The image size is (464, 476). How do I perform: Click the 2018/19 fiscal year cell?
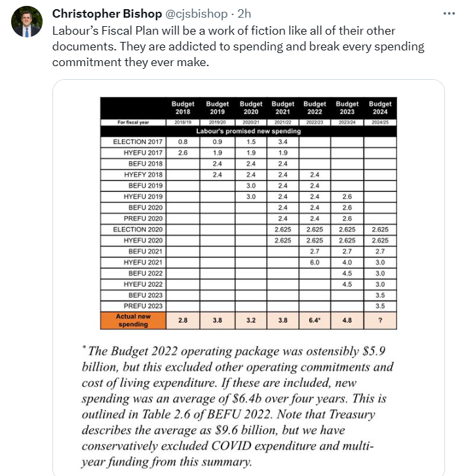[183, 122]
